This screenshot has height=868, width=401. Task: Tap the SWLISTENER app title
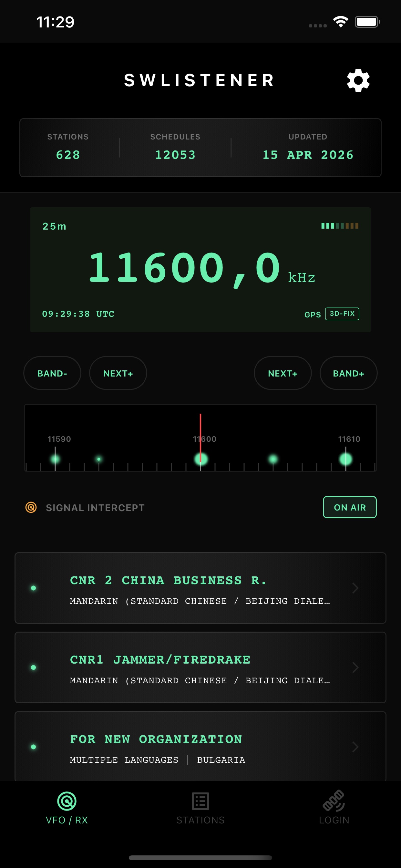(200, 80)
